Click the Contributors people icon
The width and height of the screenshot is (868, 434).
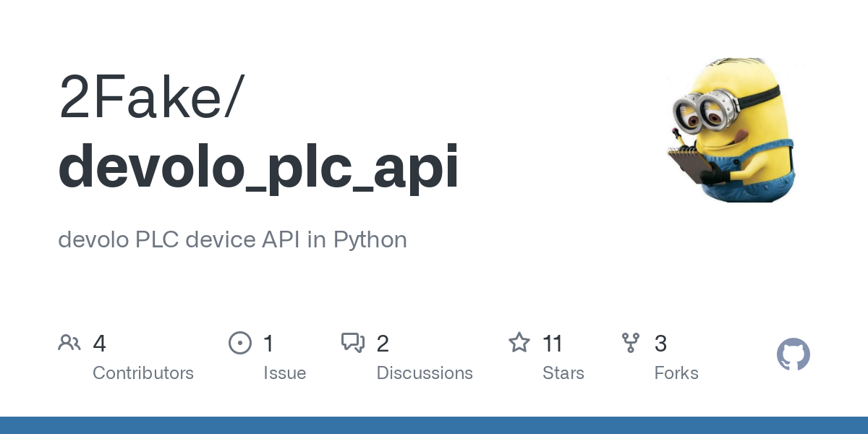pos(69,343)
